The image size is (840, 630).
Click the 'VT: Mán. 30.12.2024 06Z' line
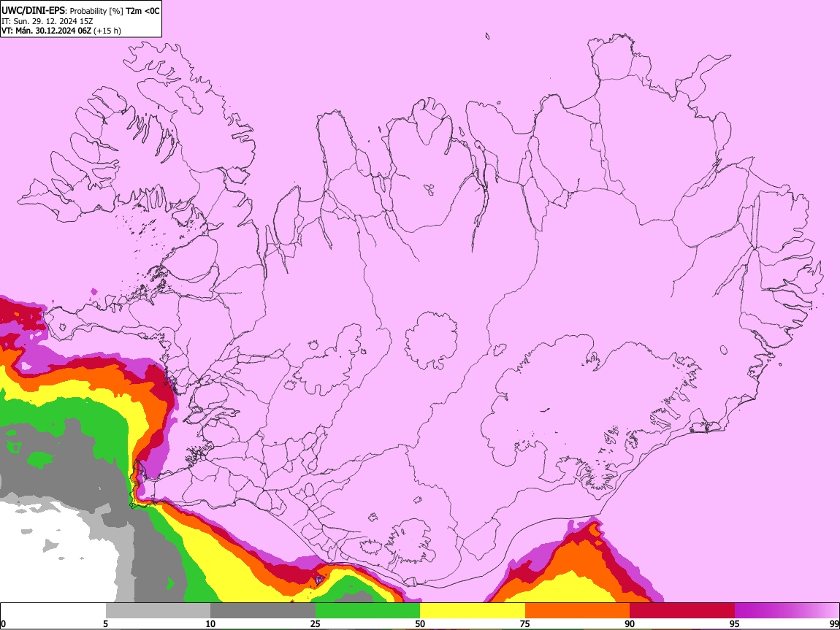click(46, 31)
